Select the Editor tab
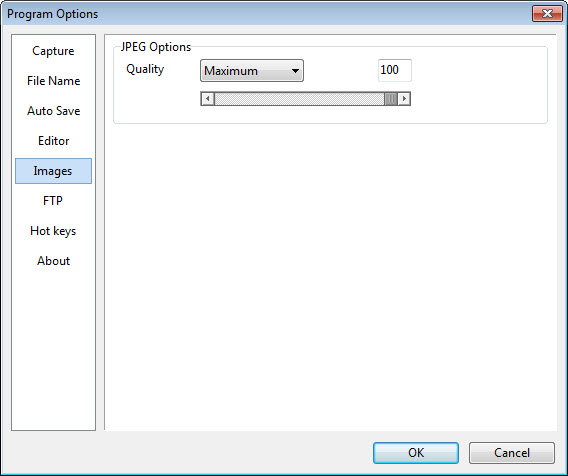 (x=53, y=141)
